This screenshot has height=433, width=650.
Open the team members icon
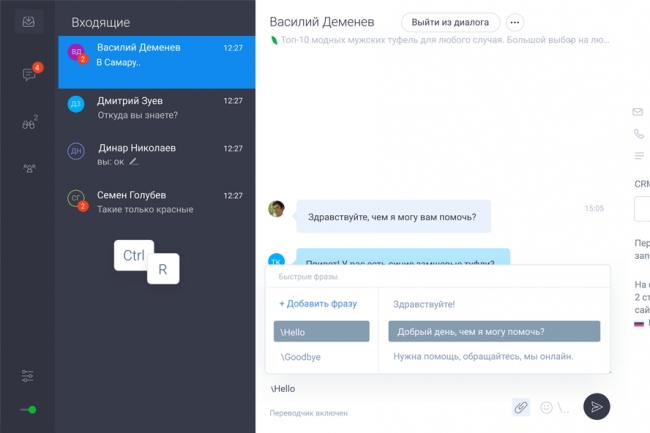point(29,168)
